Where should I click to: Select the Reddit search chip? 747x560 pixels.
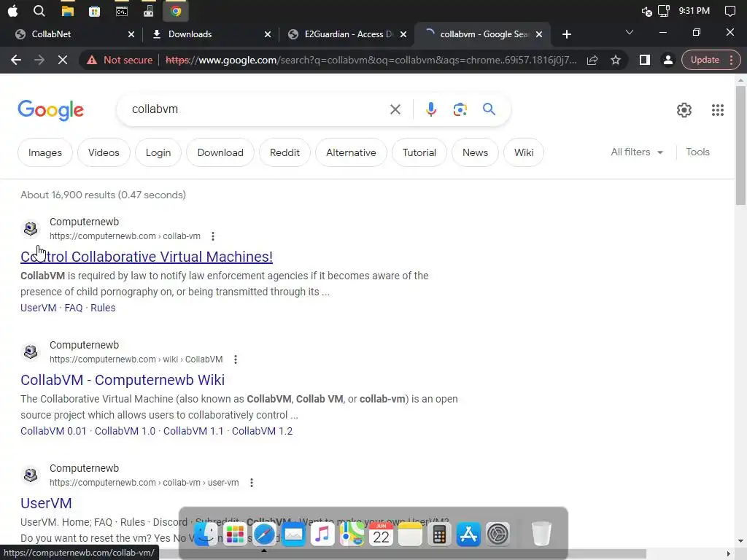click(x=285, y=152)
